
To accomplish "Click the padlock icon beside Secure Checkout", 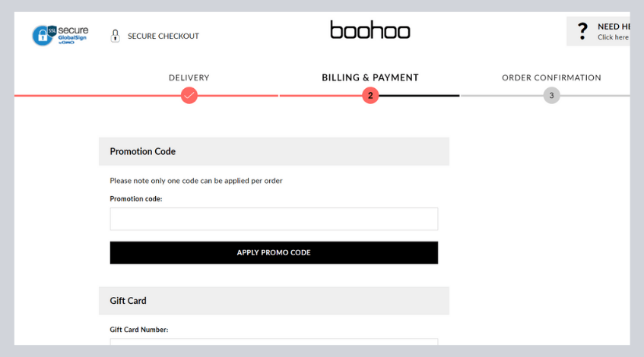I will click(116, 36).
